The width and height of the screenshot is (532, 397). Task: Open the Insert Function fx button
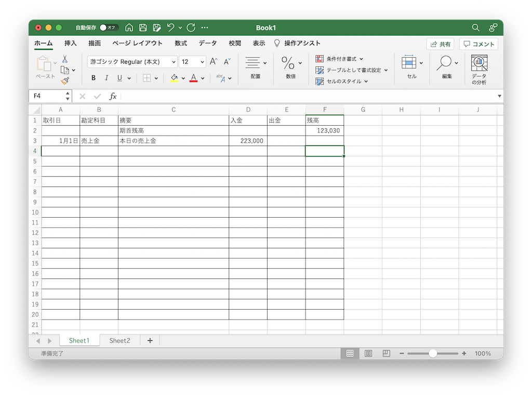pyautogui.click(x=113, y=96)
